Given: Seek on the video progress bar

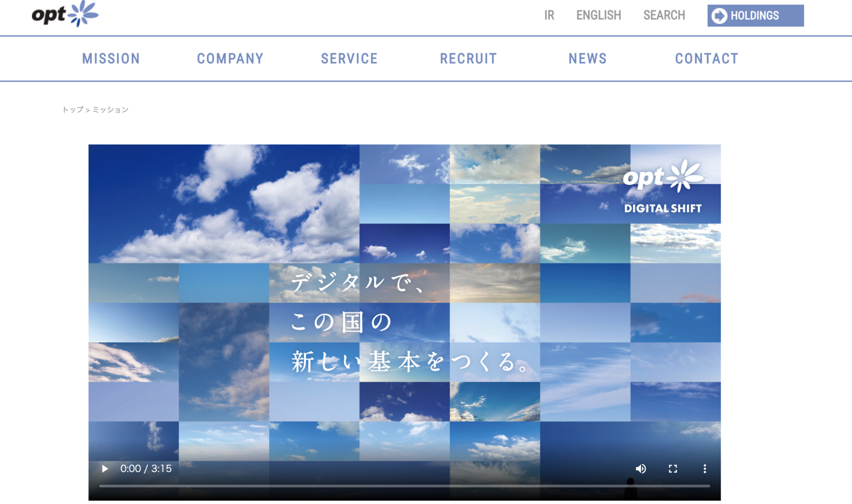Looking at the screenshot, I should (404, 486).
